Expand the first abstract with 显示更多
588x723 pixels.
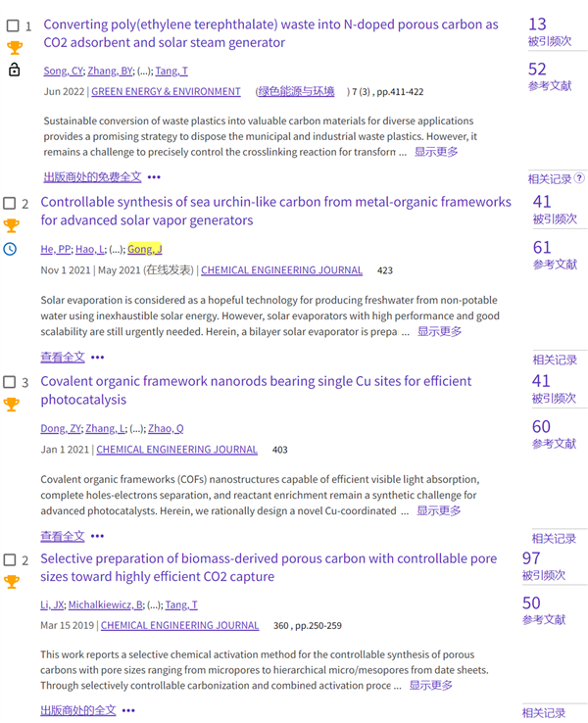(435, 152)
